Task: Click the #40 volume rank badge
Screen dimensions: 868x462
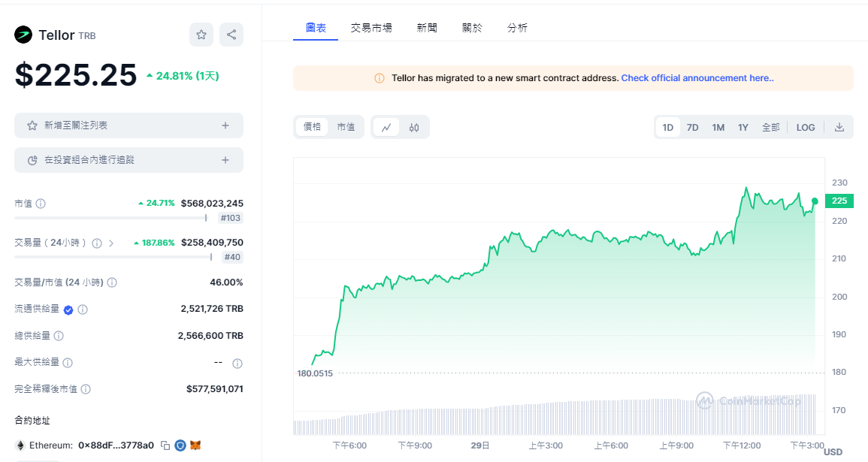Action: coord(232,257)
